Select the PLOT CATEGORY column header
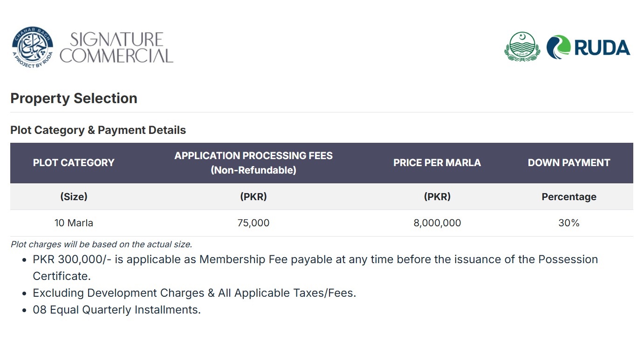Image resolution: width=644 pixels, height=349 pixels. tap(74, 163)
